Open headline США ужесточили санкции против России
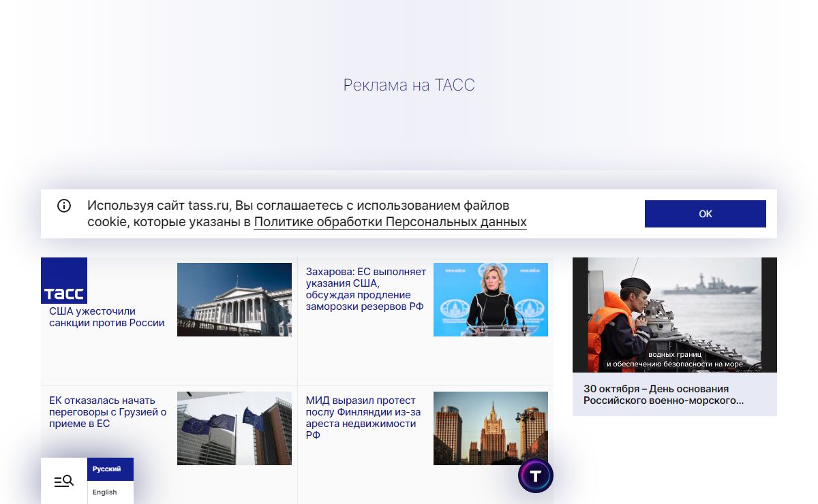This screenshot has width=818, height=504. [x=107, y=317]
